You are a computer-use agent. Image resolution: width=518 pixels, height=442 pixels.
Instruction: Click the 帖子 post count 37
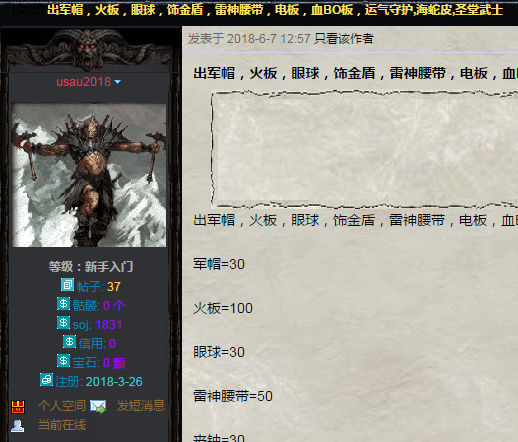114,287
